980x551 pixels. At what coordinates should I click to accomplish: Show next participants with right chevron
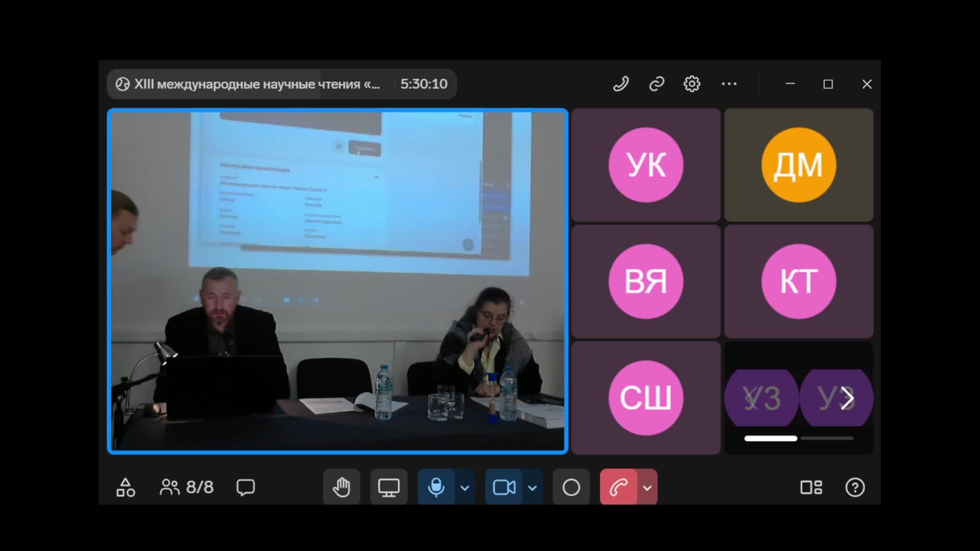point(847,398)
